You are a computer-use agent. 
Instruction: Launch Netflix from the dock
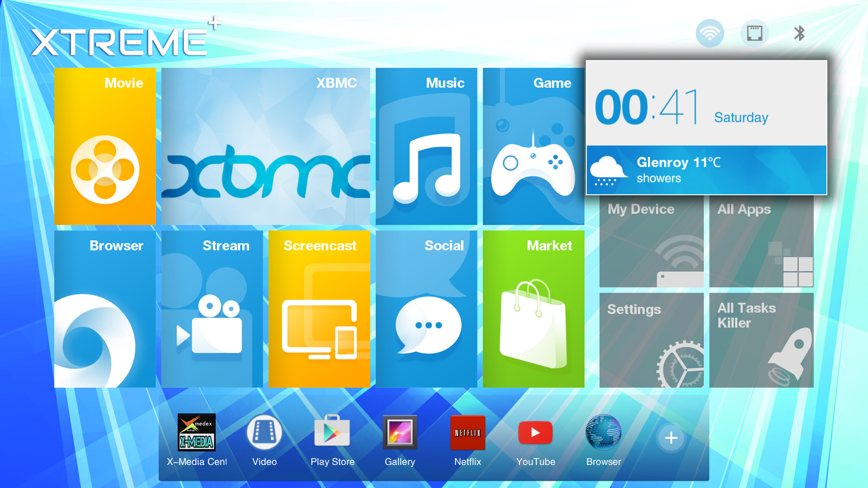pos(468,441)
